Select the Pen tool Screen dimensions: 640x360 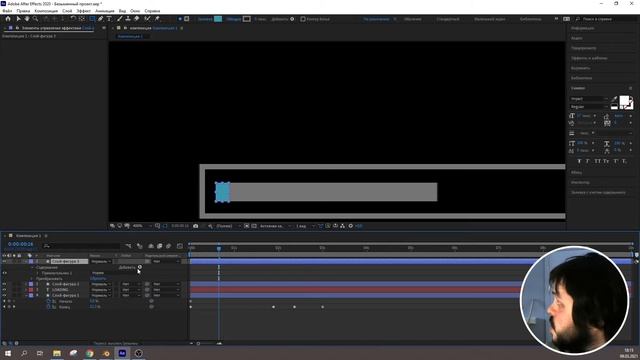coord(100,19)
